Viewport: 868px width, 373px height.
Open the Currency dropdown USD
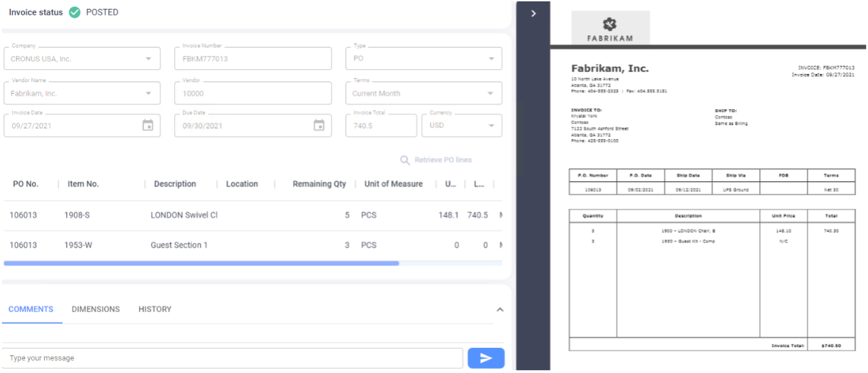[x=462, y=125]
